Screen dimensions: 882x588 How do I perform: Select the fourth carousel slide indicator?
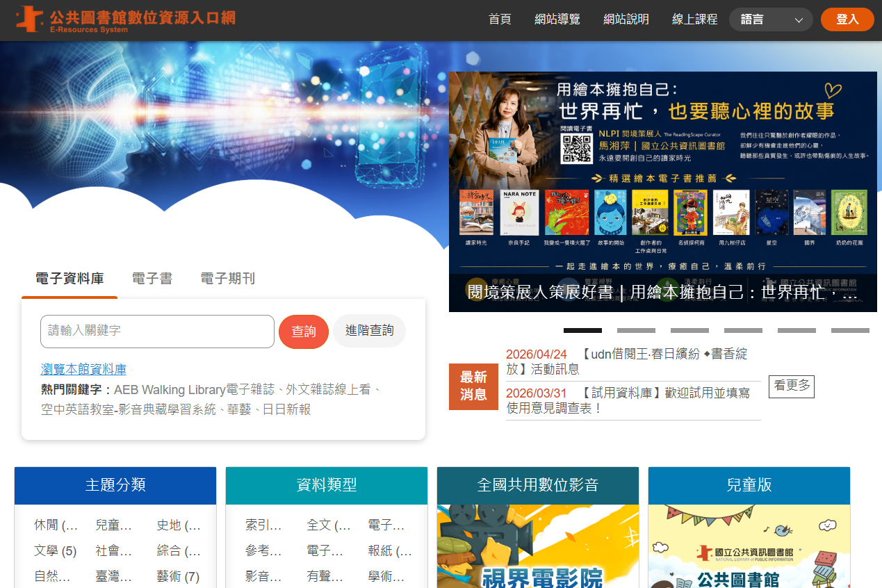743,331
